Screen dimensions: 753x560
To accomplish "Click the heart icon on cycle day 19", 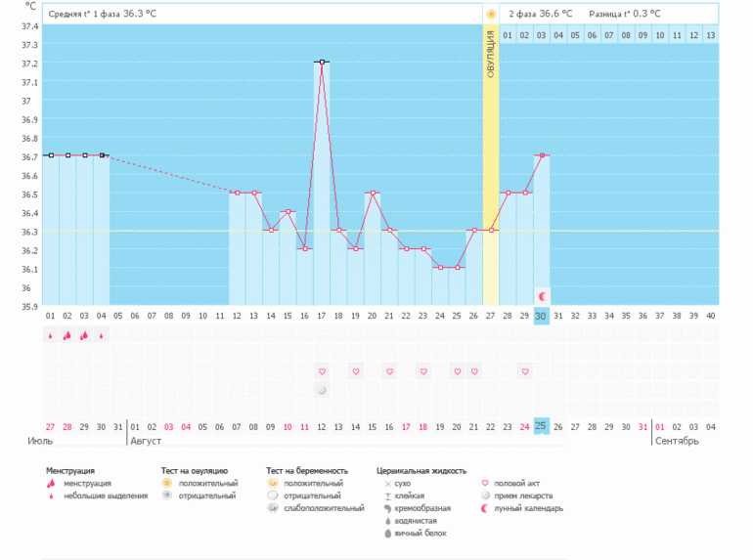I will click(356, 371).
